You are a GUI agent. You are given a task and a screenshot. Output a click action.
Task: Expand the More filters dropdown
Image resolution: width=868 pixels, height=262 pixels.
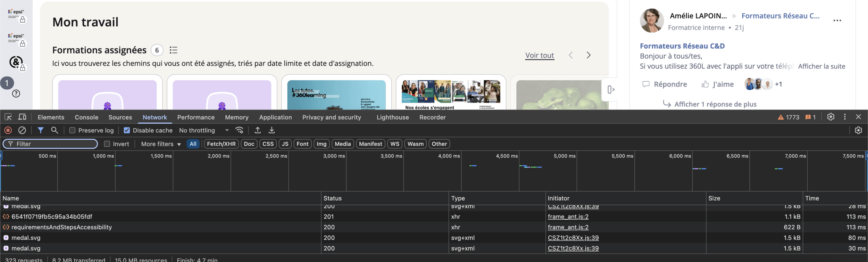[x=161, y=144]
